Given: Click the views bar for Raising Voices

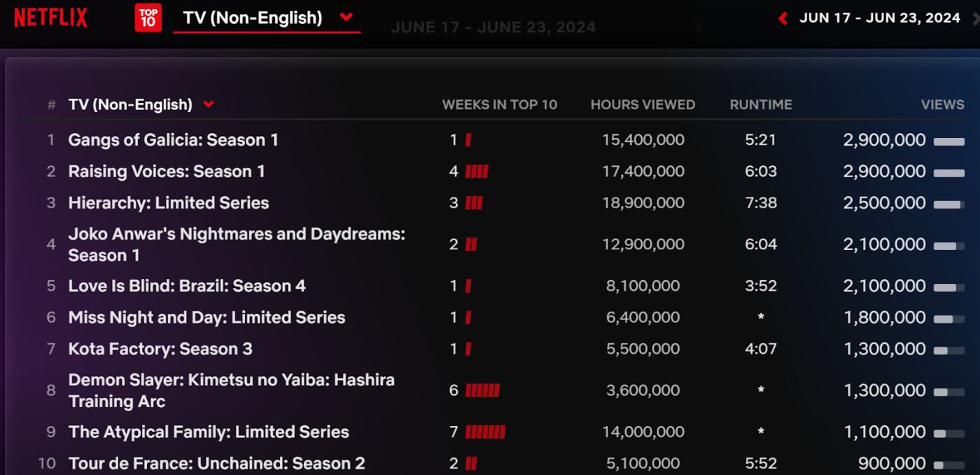Looking at the screenshot, I should [948, 172].
